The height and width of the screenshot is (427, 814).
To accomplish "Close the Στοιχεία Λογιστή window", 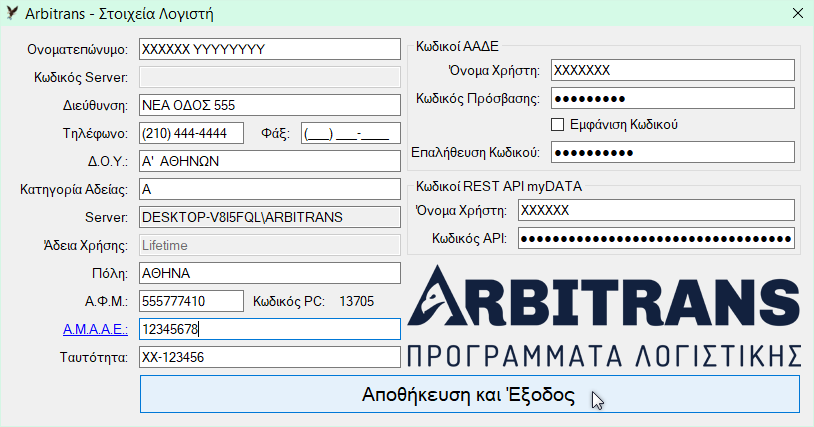I will pyautogui.click(x=798, y=13).
